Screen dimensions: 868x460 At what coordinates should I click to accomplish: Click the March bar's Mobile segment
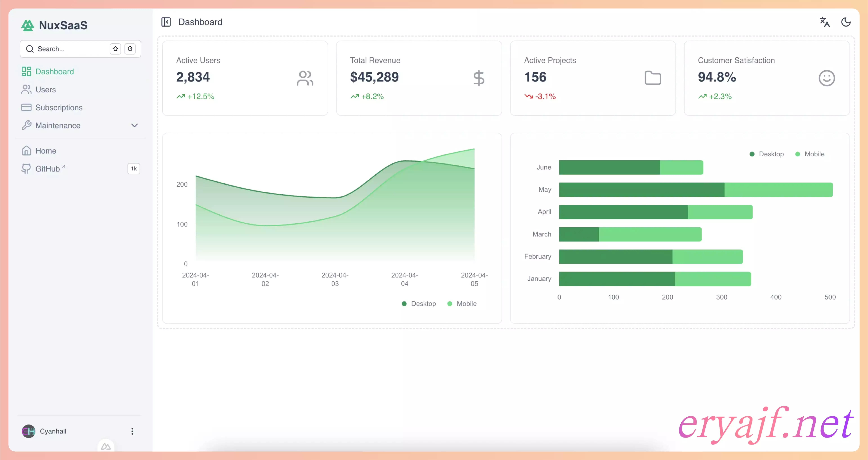pos(650,234)
